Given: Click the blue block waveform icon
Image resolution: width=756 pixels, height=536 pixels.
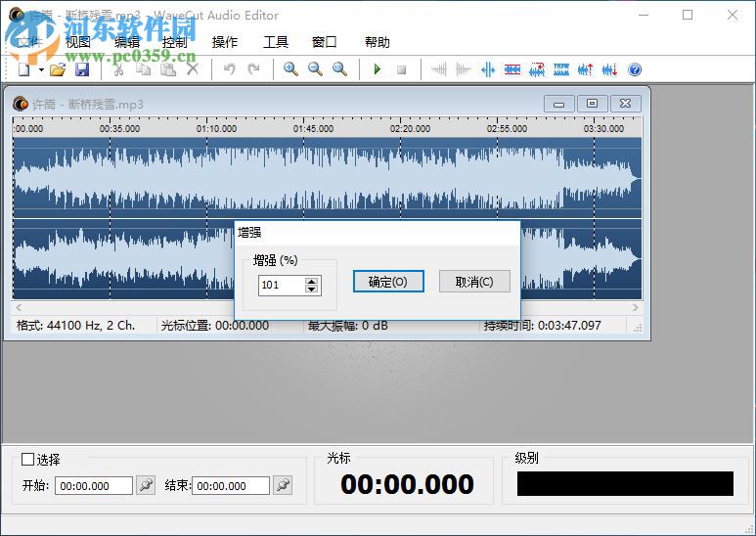Looking at the screenshot, I should pyautogui.click(x=561, y=69).
